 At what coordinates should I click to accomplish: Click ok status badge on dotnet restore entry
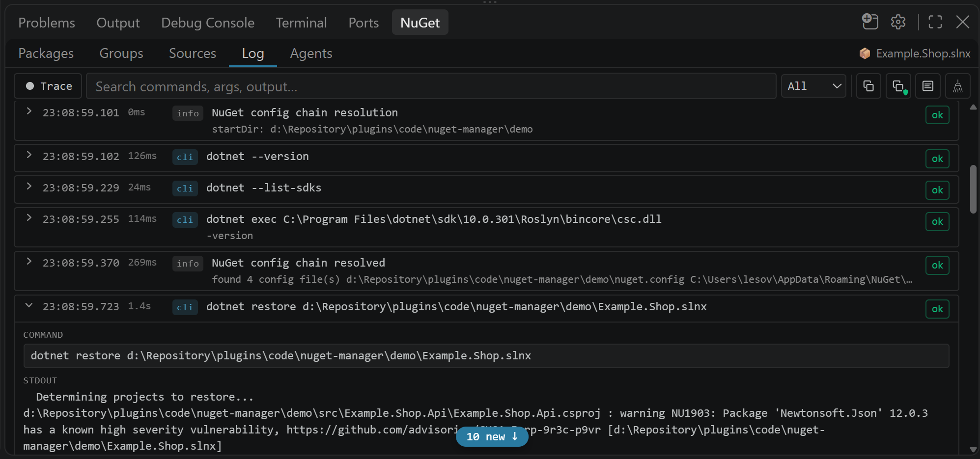[x=937, y=309]
